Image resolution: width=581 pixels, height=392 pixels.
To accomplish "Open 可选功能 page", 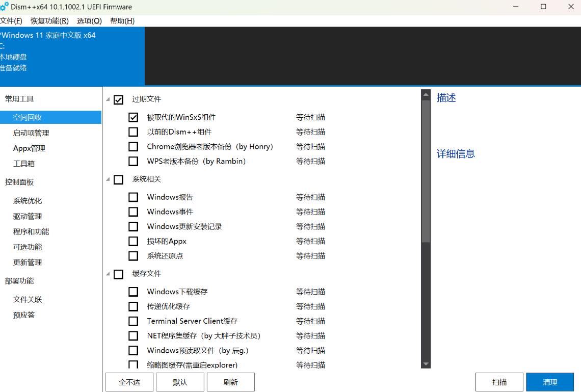I will click(x=28, y=247).
